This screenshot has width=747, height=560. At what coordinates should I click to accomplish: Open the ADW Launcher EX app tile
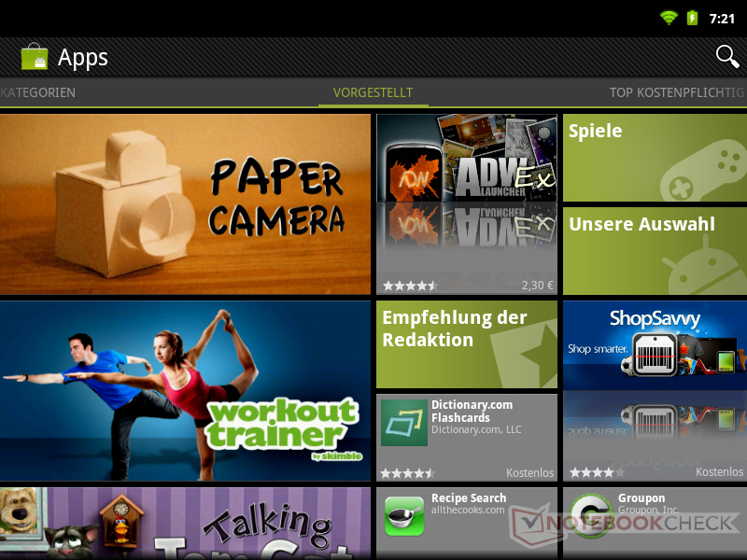click(x=467, y=204)
